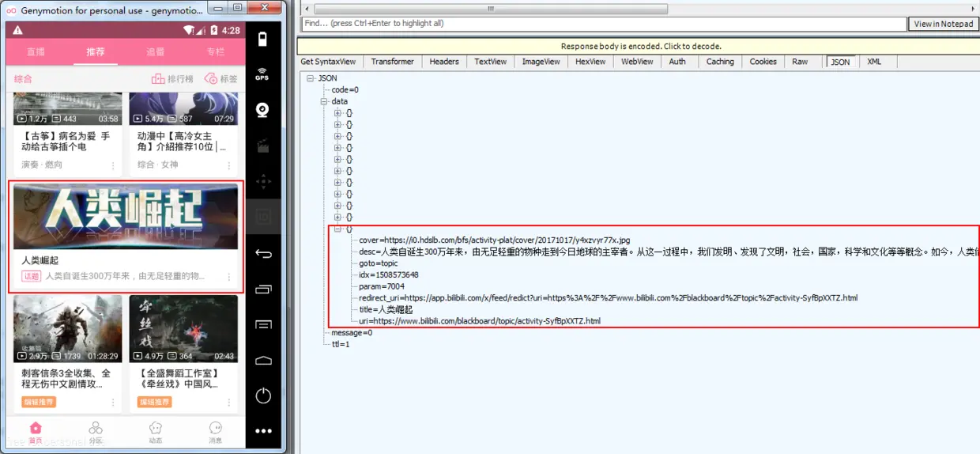The height and width of the screenshot is (454, 980).
Task: Open the TextView tab
Action: pyautogui.click(x=490, y=62)
